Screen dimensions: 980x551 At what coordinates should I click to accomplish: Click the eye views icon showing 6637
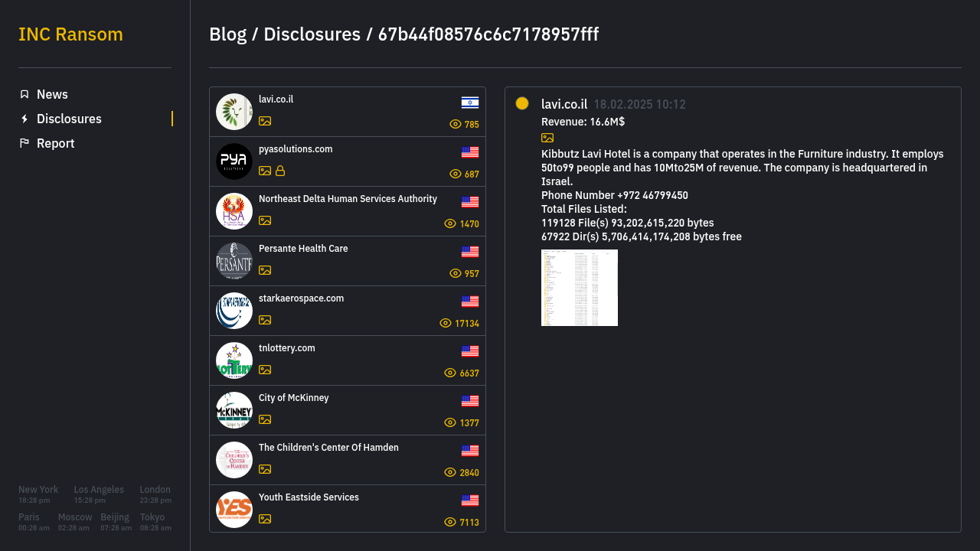(x=450, y=373)
